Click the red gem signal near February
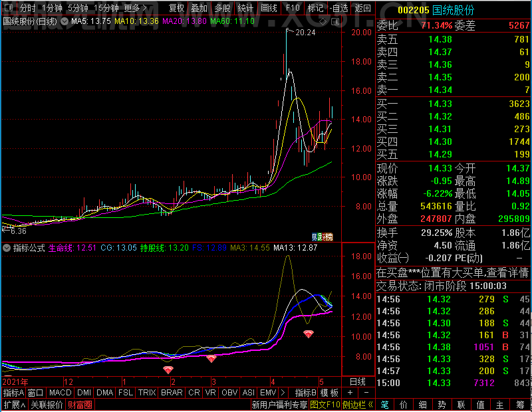 168,369
